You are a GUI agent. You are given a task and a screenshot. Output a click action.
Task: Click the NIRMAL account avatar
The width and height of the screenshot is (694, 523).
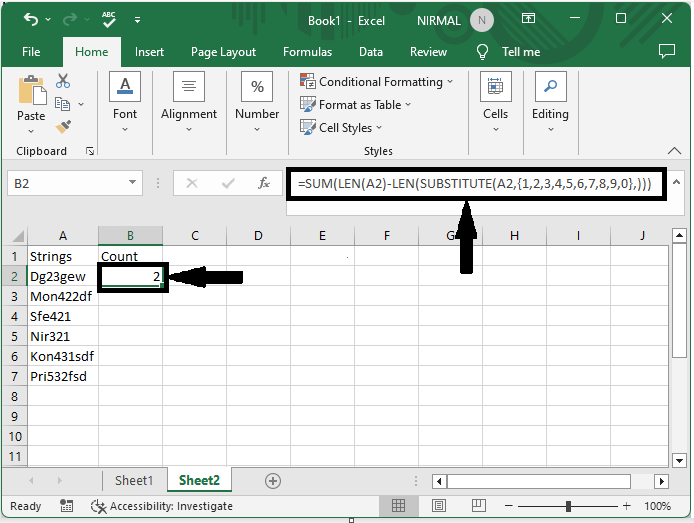[x=482, y=20]
